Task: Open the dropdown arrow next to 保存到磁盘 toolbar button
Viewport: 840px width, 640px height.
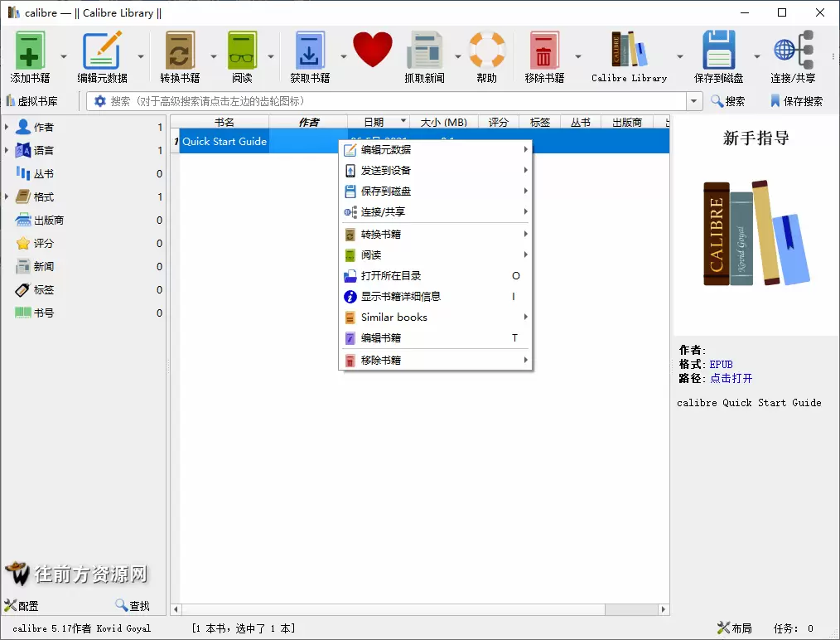Action: [757, 56]
